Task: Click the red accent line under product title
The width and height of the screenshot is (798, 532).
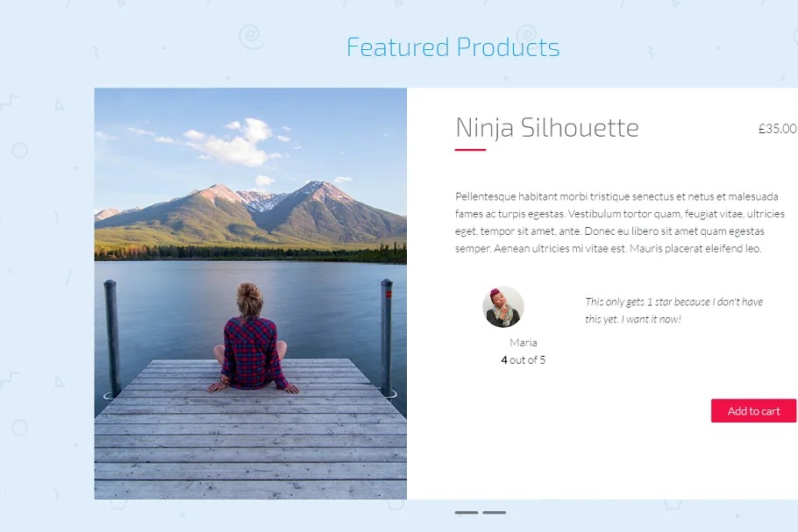Action: pyautogui.click(x=470, y=150)
